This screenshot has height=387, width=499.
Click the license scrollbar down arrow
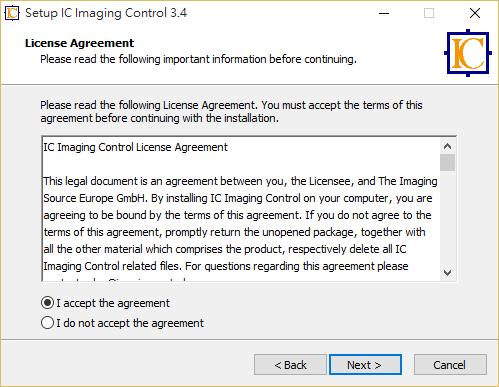pos(447,273)
